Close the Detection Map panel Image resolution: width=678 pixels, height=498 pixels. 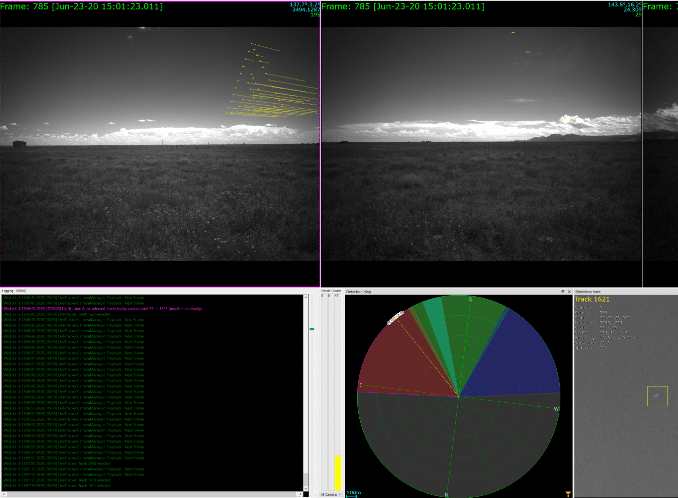pyautogui.click(x=569, y=292)
